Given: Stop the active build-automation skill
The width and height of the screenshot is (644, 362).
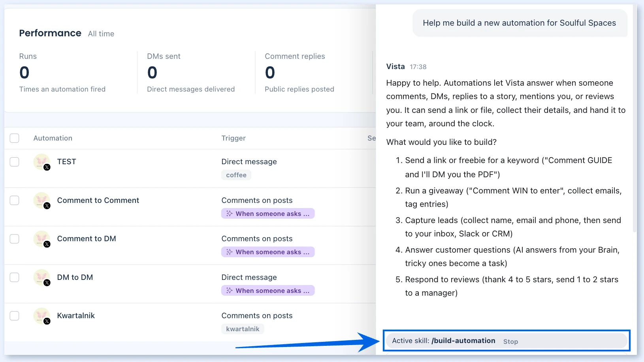Looking at the screenshot, I should pyautogui.click(x=510, y=341).
